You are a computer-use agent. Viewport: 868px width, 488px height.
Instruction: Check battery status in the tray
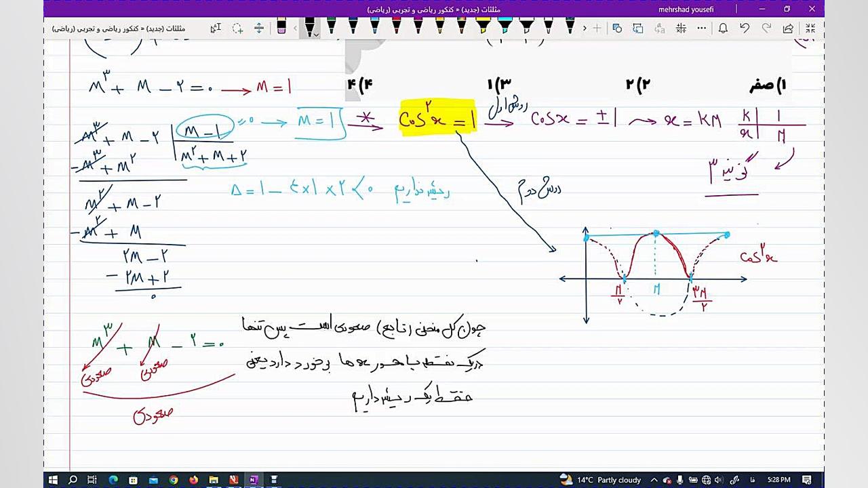[x=693, y=480]
